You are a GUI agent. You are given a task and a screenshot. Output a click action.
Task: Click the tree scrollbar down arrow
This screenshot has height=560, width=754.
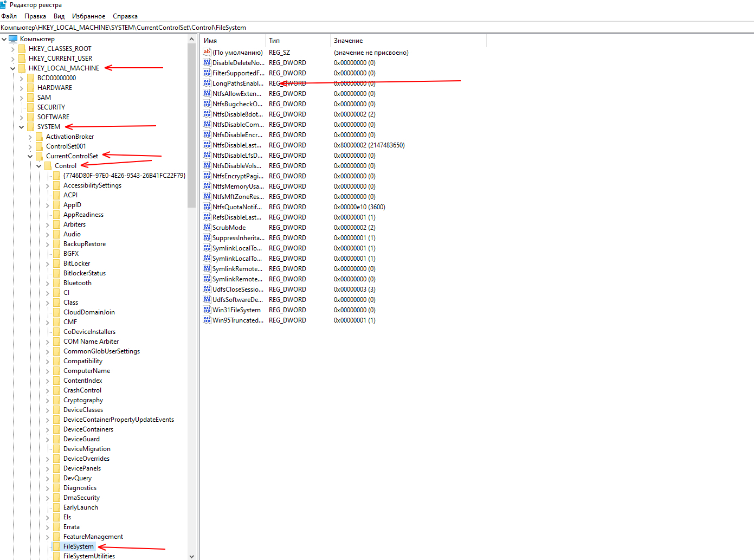191,556
